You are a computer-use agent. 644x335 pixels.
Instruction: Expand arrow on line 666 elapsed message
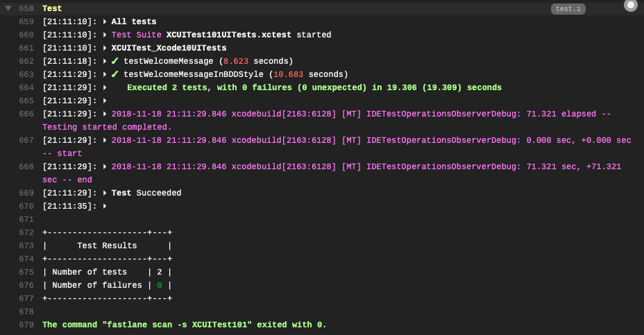tap(105, 114)
